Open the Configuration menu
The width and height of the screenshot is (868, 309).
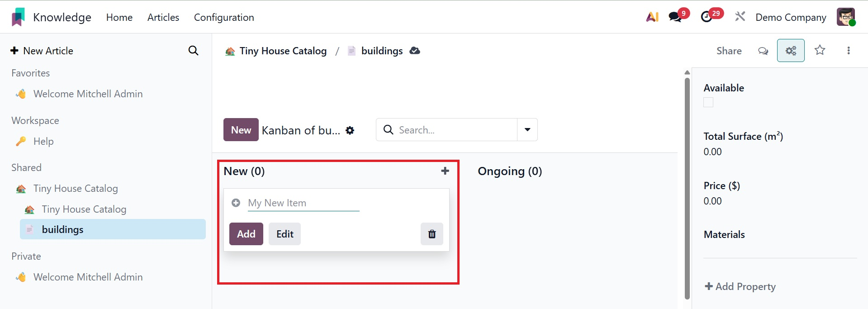coord(224,17)
